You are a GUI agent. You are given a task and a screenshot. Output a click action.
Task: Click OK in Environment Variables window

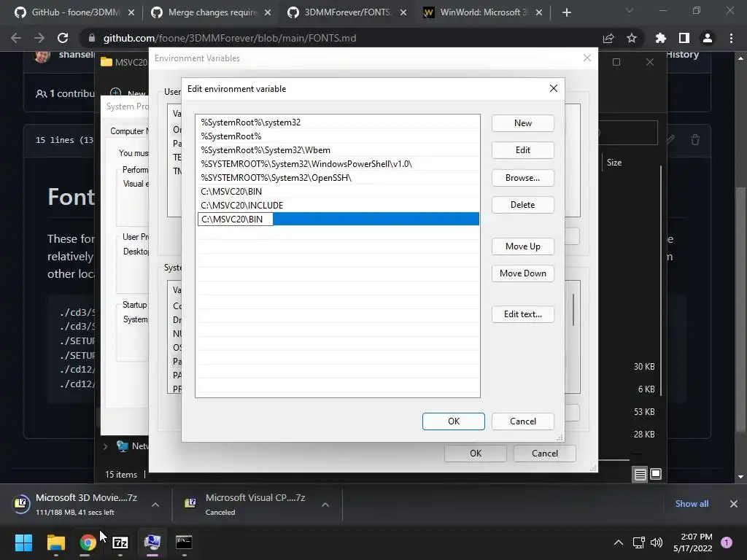pyautogui.click(x=476, y=454)
